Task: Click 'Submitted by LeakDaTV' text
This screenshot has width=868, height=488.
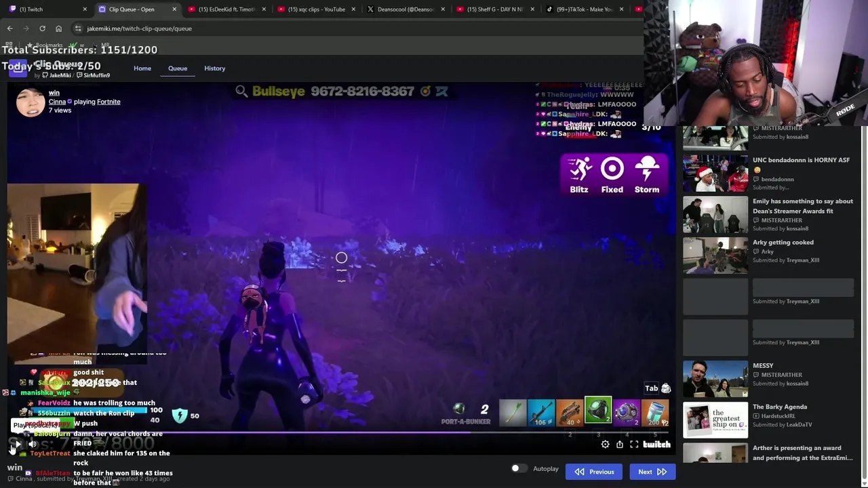Action: (782, 425)
